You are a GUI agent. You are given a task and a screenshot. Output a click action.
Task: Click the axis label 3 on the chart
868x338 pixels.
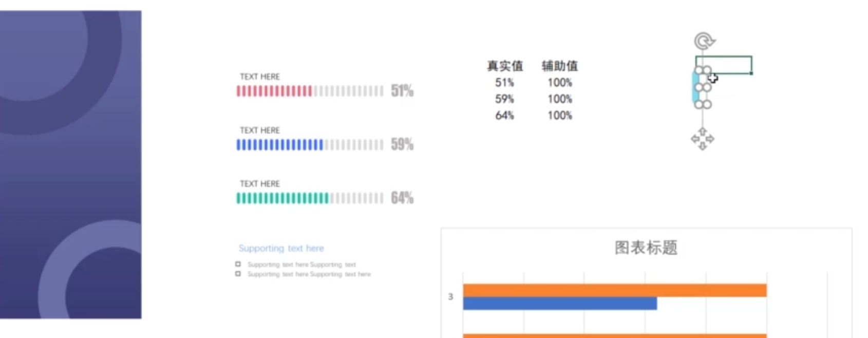point(450,296)
